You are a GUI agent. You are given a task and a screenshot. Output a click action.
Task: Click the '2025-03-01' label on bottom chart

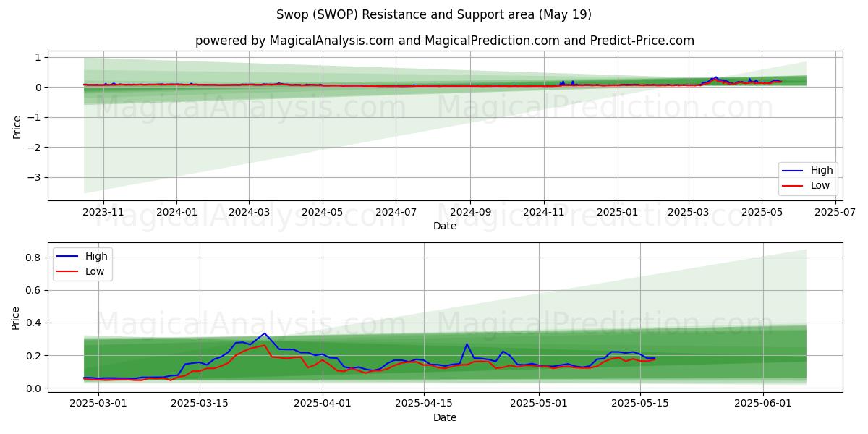(98, 404)
